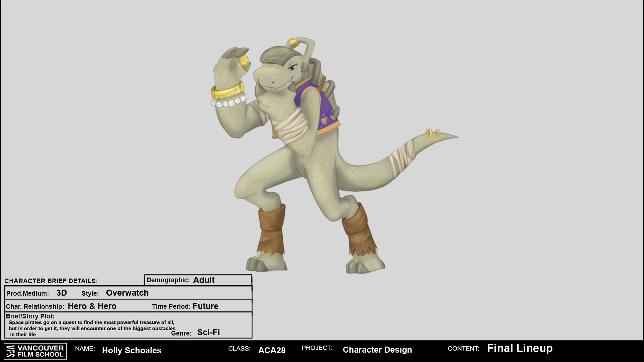Open the Character Design project entry

(x=377, y=350)
